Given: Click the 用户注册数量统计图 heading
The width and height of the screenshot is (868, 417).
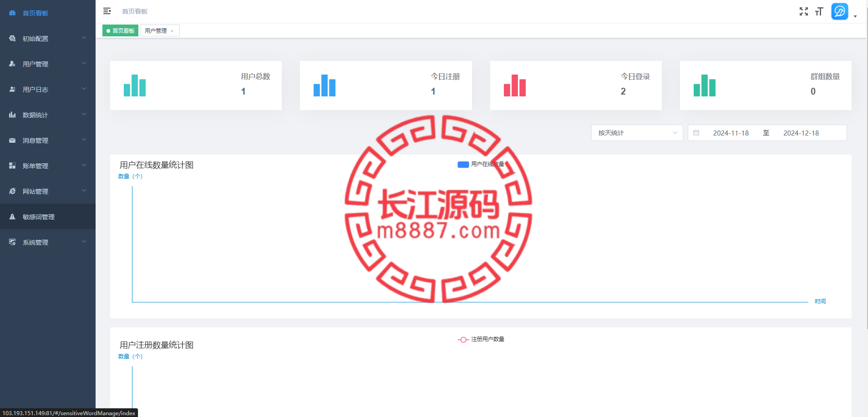Looking at the screenshot, I should pyautogui.click(x=157, y=345).
